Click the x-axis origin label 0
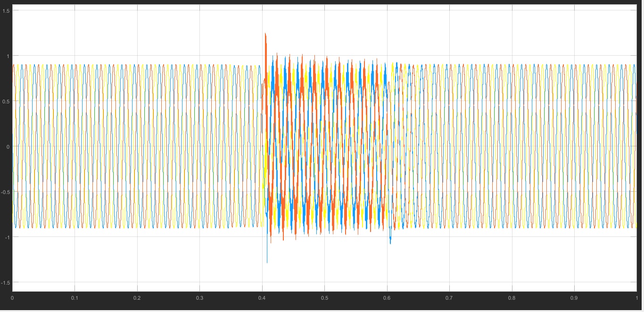644x312 pixels. point(12,298)
